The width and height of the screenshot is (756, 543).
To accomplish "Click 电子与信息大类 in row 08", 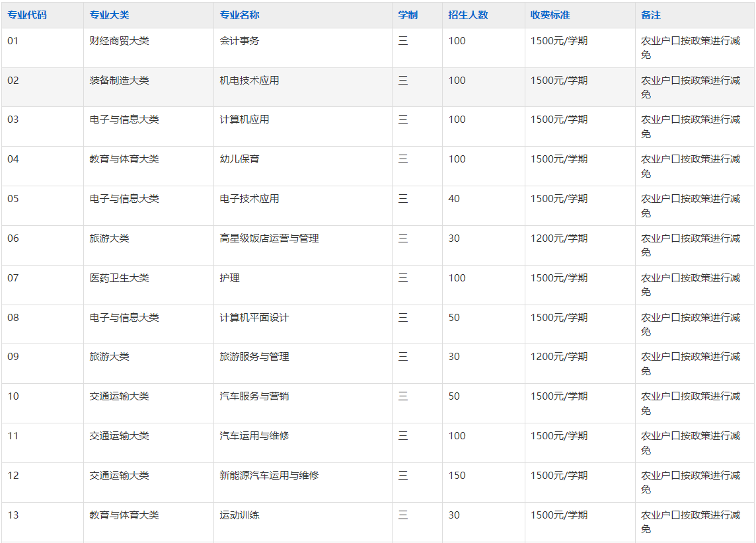I will click(x=124, y=318).
